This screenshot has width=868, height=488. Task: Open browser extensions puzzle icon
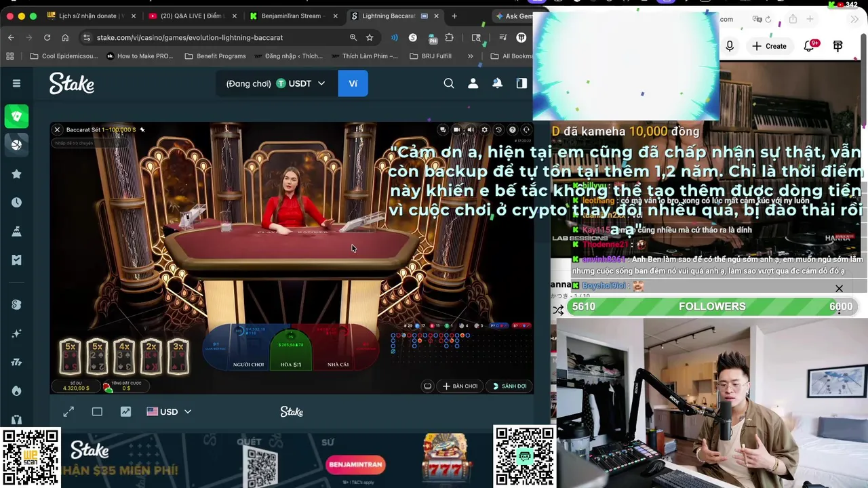450,37
